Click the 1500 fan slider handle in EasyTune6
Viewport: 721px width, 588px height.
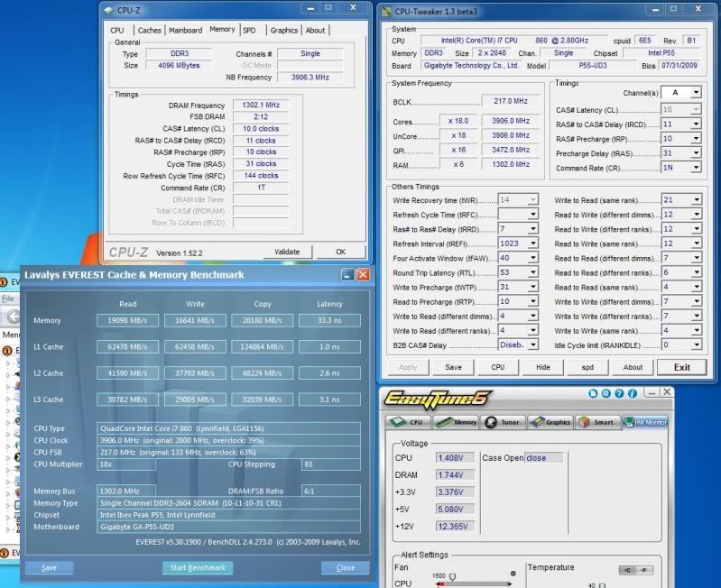click(x=452, y=576)
